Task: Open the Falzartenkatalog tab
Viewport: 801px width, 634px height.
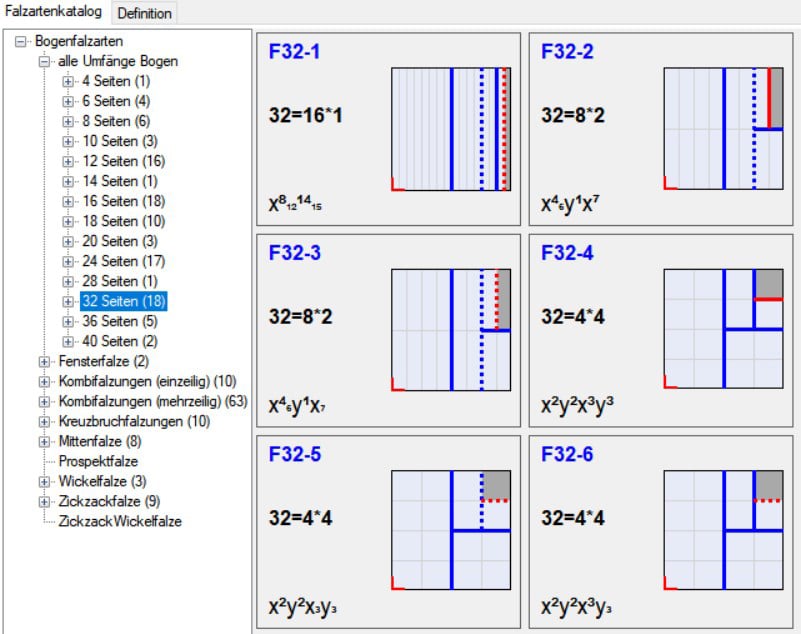Action: pos(53,13)
